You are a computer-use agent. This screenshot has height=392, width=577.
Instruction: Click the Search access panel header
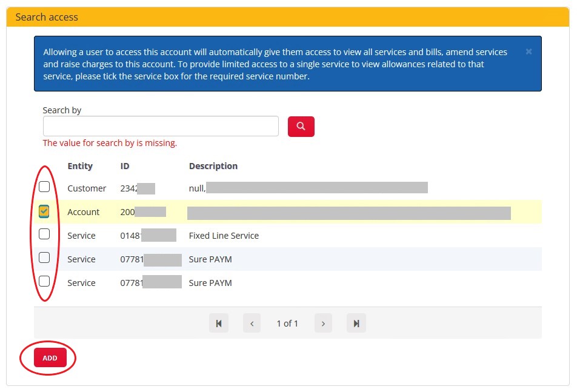point(288,17)
